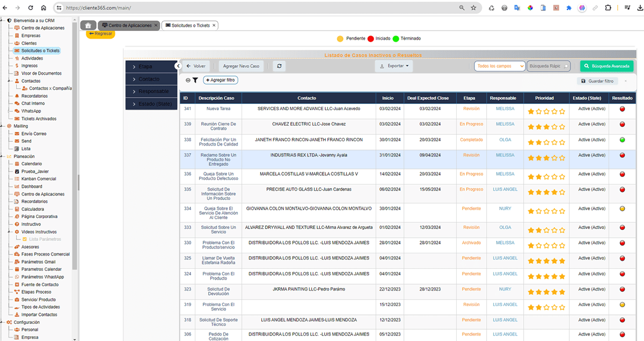
Task: Open the Exportar dropdown
Action: 394,66
